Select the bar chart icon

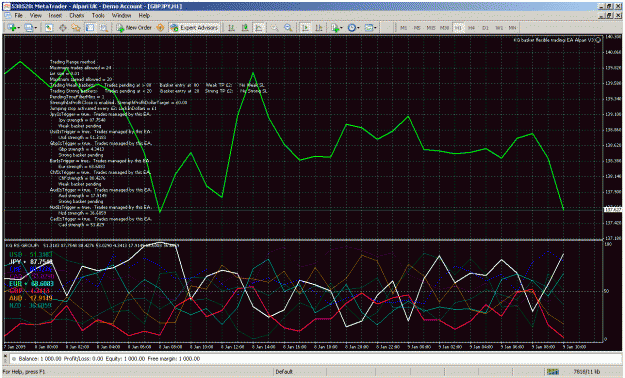pyautogui.click(x=231, y=28)
